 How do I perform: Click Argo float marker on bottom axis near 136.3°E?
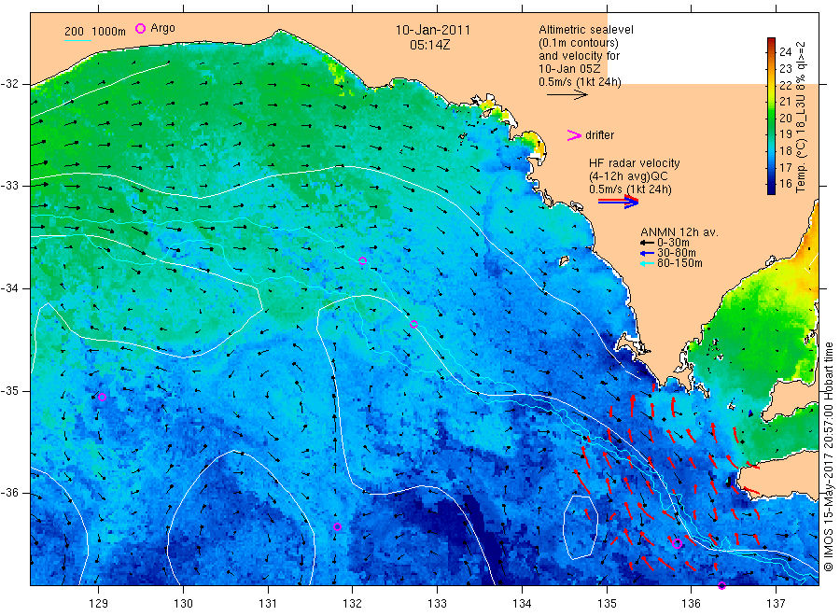pyautogui.click(x=721, y=585)
